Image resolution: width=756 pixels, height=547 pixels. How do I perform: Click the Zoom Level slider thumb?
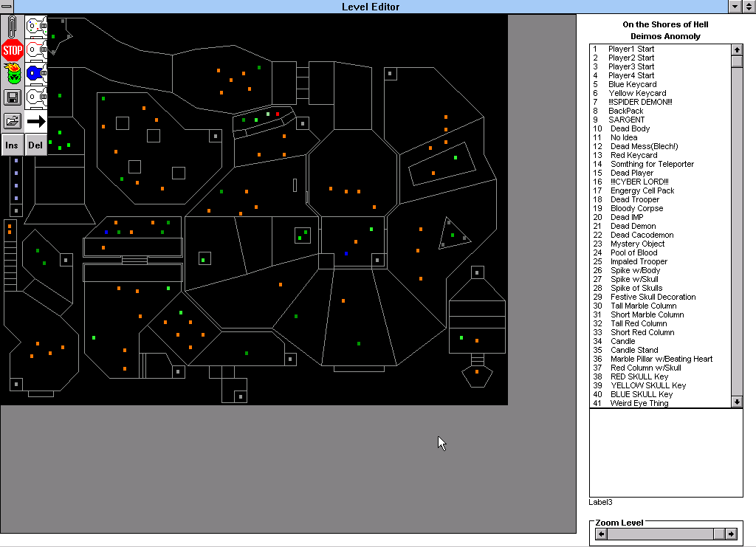pos(718,534)
